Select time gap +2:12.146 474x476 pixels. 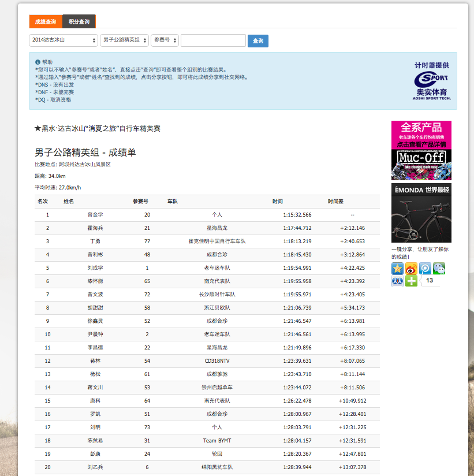coord(353,228)
